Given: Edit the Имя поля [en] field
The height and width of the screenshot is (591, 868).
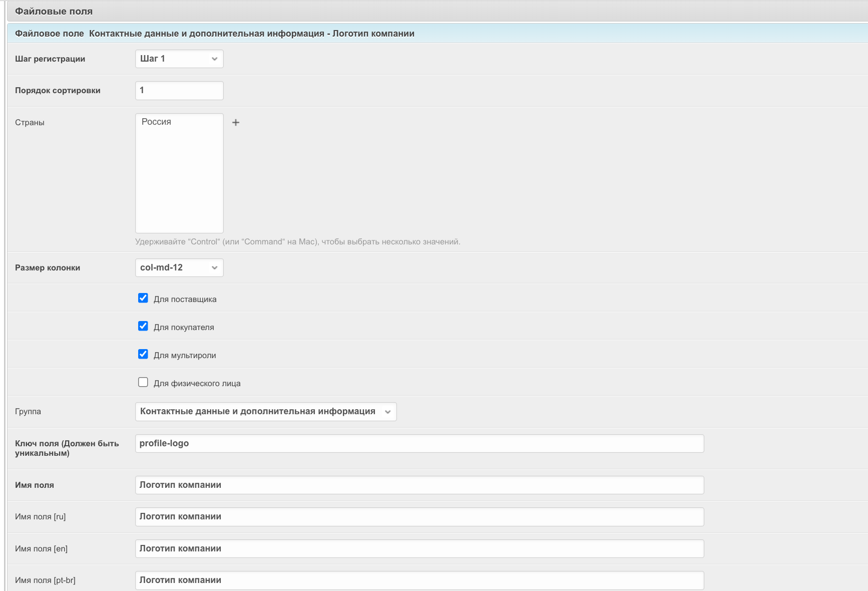Looking at the screenshot, I should (419, 549).
